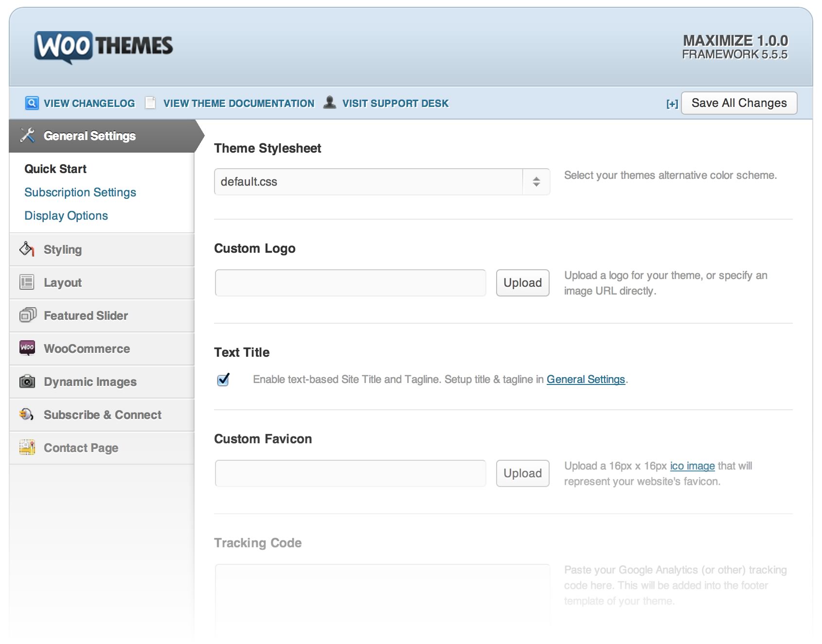
Task: Disable the Text Title checkbox
Action: pyautogui.click(x=223, y=380)
